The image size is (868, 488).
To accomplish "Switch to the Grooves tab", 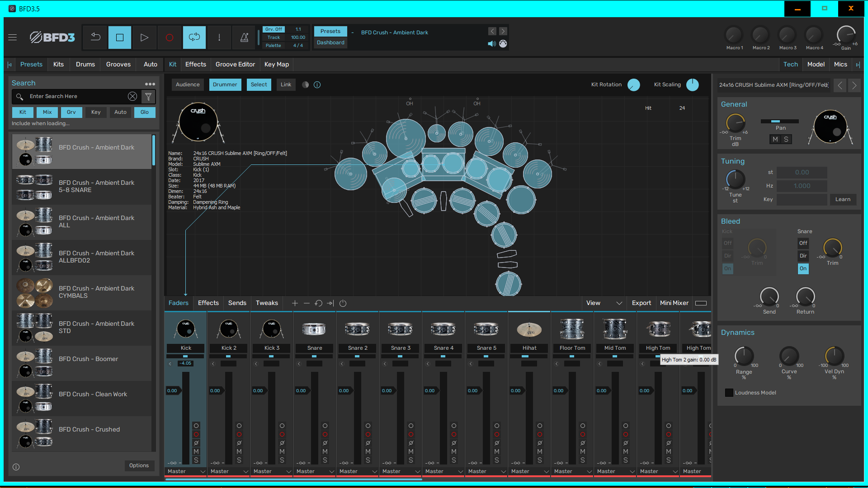I will 118,65.
